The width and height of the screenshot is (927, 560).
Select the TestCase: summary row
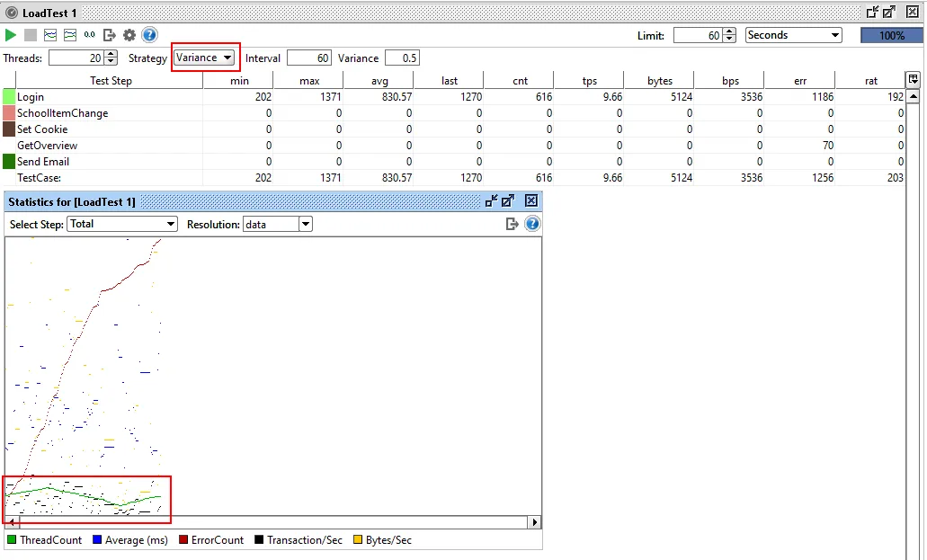[454, 177]
